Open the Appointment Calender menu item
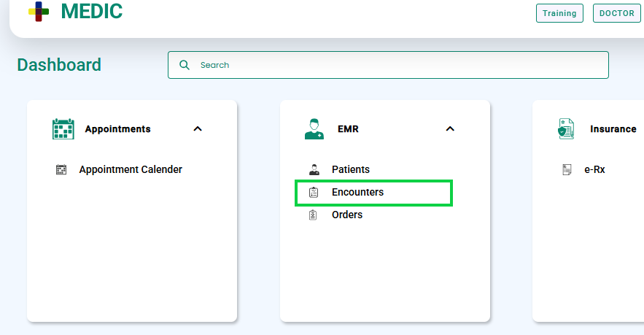Viewport: 644px width, 335px height. [x=131, y=169]
